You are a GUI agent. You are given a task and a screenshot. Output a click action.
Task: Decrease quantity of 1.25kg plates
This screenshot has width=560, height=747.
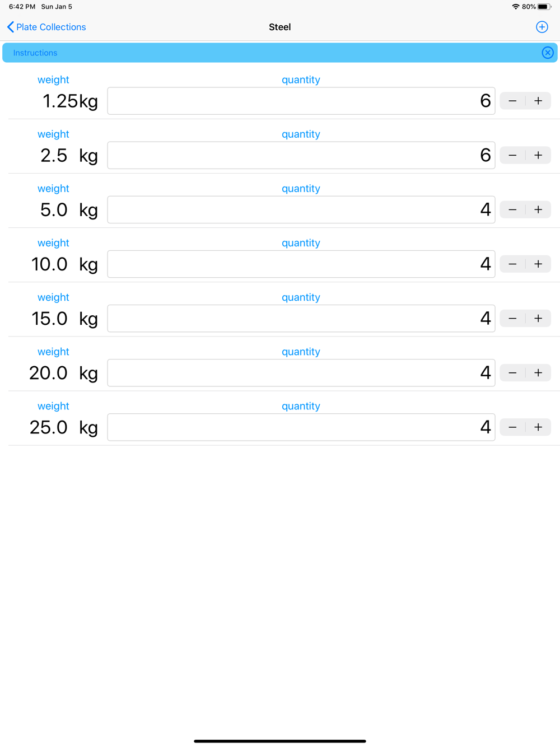coord(512,101)
